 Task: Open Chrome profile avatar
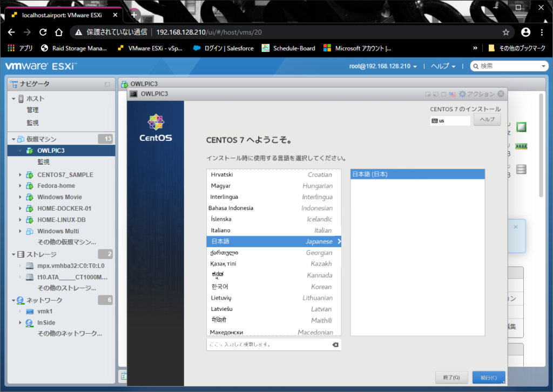point(525,32)
